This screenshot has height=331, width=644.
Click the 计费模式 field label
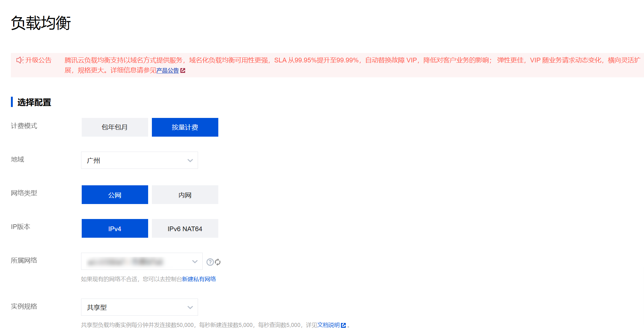point(24,126)
